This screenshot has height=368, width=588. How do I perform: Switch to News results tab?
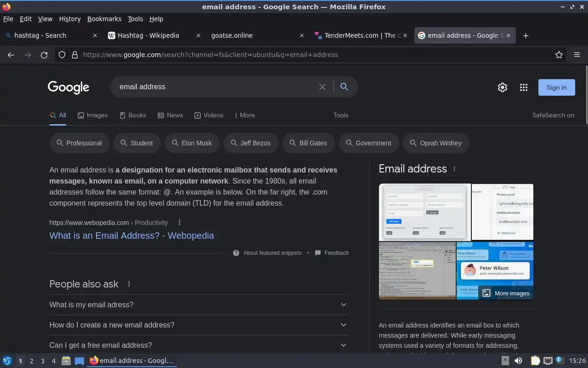tap(170, 115)
